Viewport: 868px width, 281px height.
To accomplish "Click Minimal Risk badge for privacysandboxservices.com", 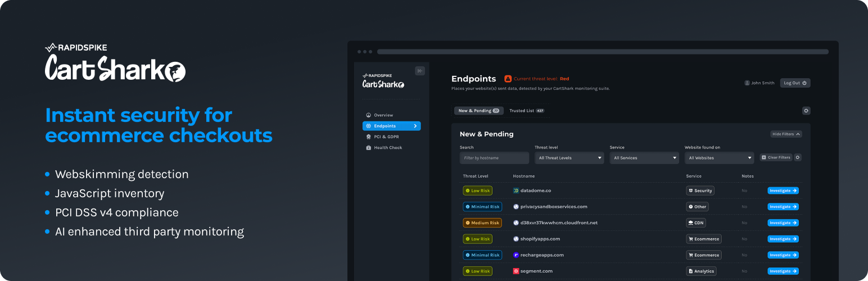I will 482,207.
